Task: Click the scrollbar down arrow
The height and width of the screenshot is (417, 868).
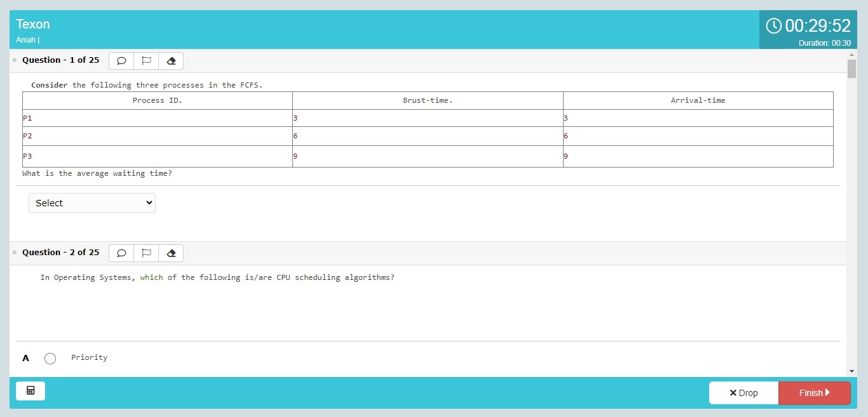Action: tap(851, 371)
